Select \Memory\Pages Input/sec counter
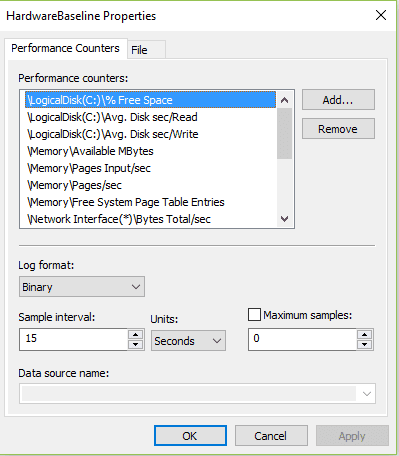The image size is (399, 456). tap(150, 168)
